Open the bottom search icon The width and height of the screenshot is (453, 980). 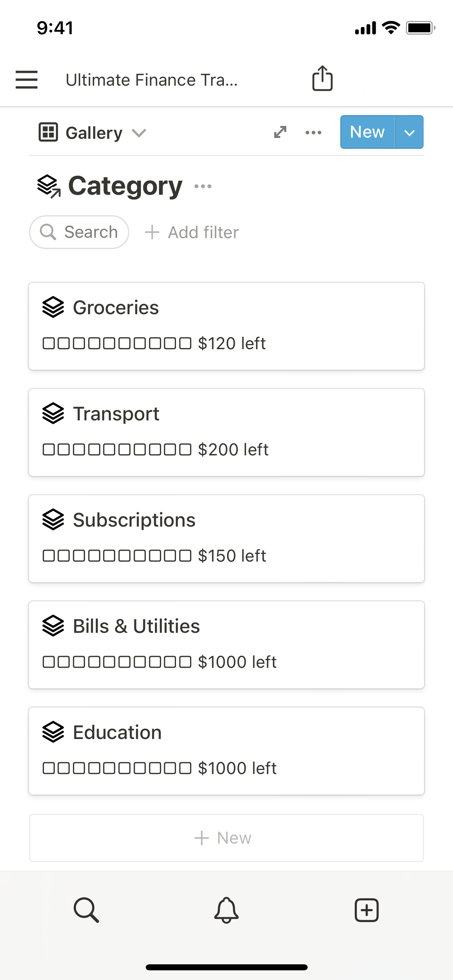86,910
